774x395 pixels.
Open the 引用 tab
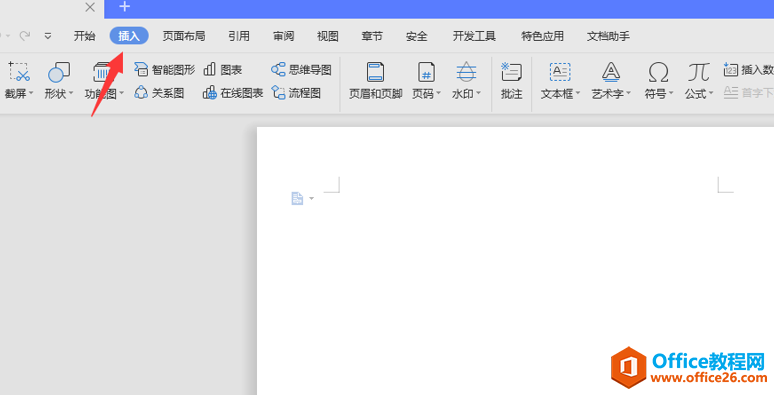click(x=239, y=36)
